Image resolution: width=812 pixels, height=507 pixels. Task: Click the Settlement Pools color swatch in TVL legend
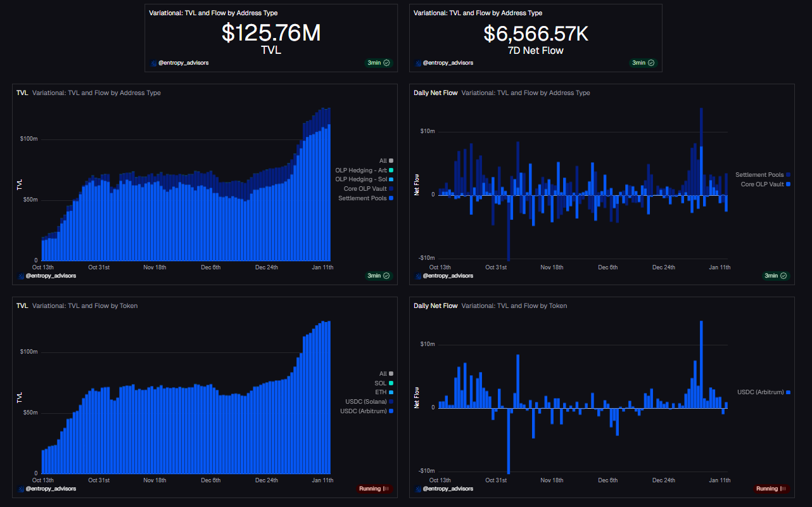point(391,198)
